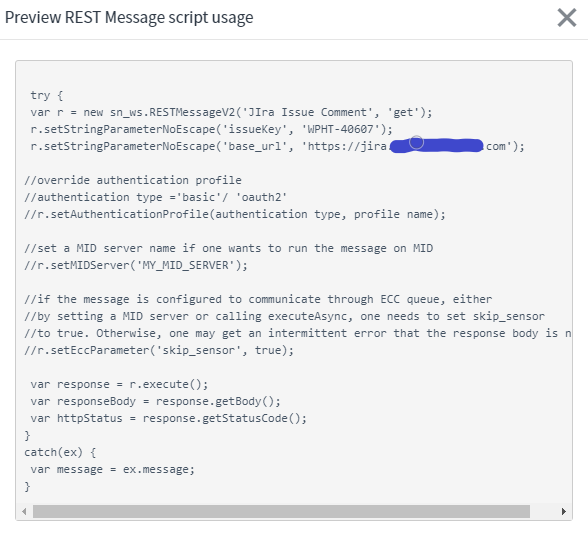Click the 'basic'/ 'oauth2' authentication type comment

pyautogui.click(x=156, y=197)
